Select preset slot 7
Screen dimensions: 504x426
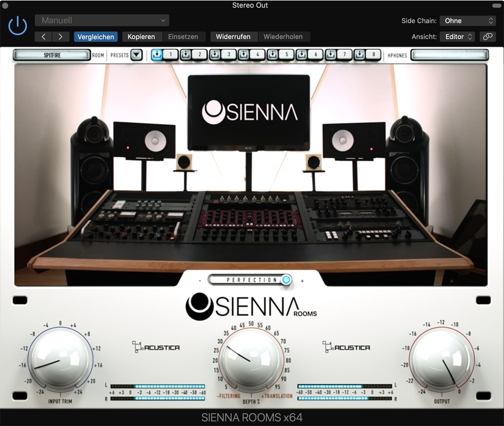[345, 55]
